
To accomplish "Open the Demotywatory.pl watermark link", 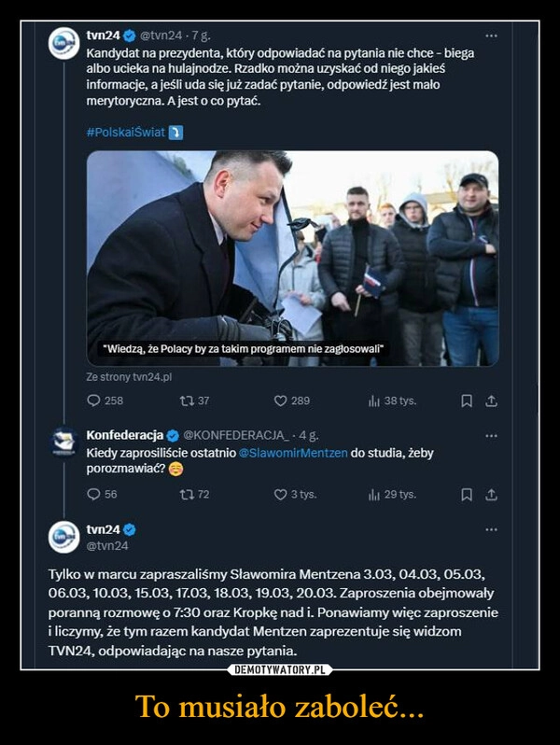I will (280, 669).
